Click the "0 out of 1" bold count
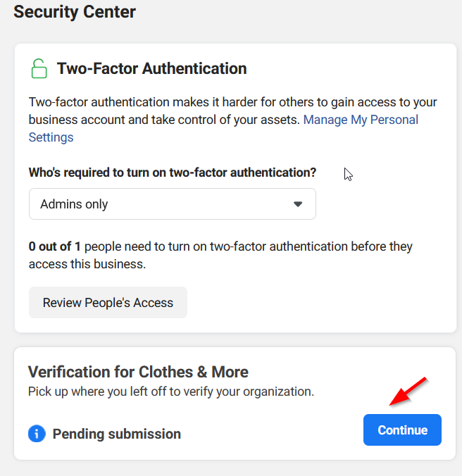Viewport: 462px width, 476px height. (55, 246)
